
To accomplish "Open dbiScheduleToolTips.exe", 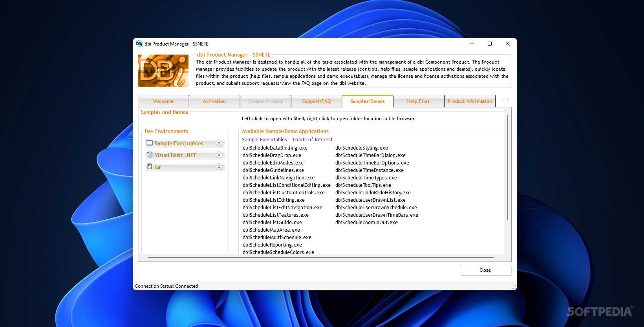I will click(x=363, y=185).
